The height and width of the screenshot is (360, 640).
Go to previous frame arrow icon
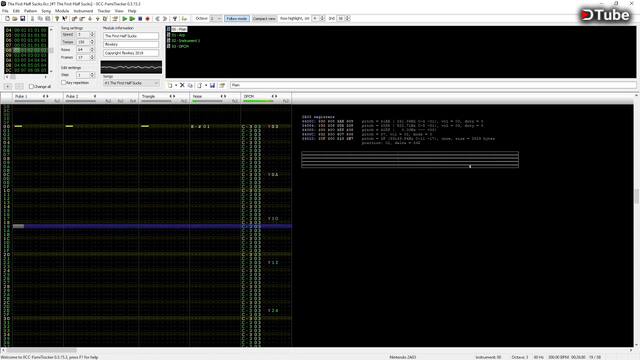click(x=157, y=19)
